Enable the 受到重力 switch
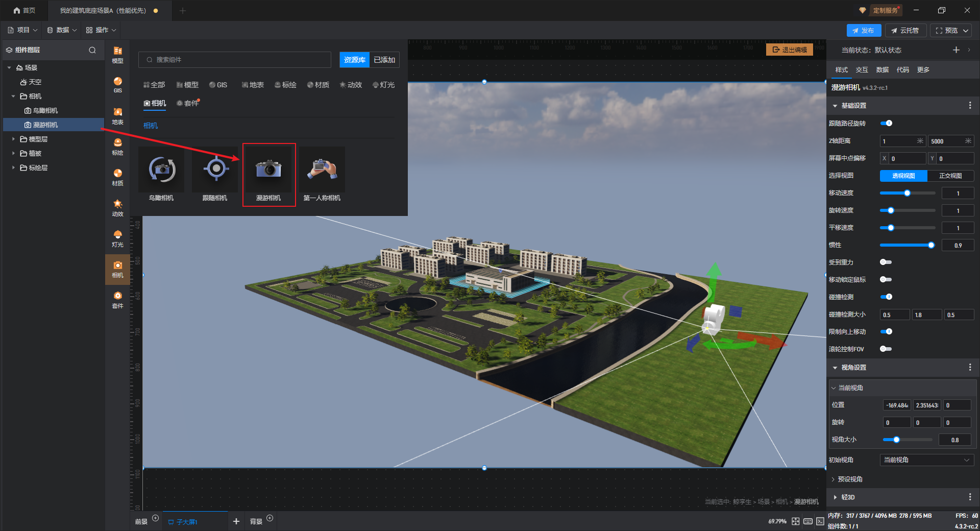The height and width of the screenshot is (531, 980). pyautogui.click(x=886, y=262)
